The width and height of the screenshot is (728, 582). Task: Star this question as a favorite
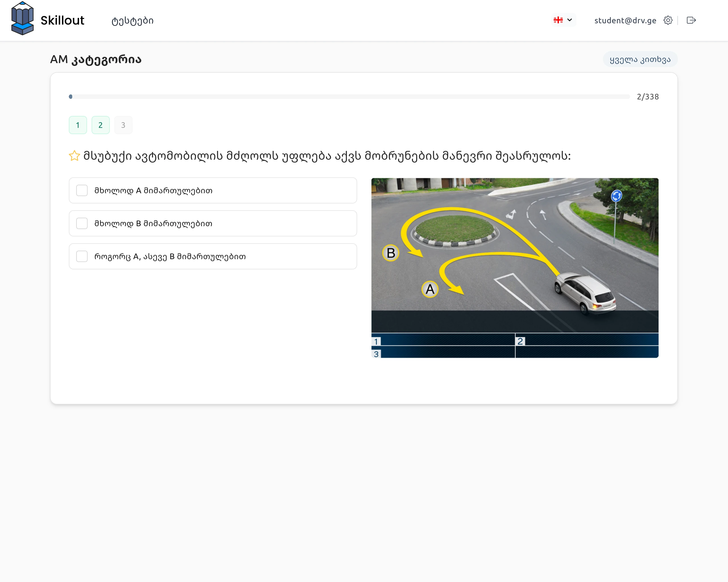(74, 155)
